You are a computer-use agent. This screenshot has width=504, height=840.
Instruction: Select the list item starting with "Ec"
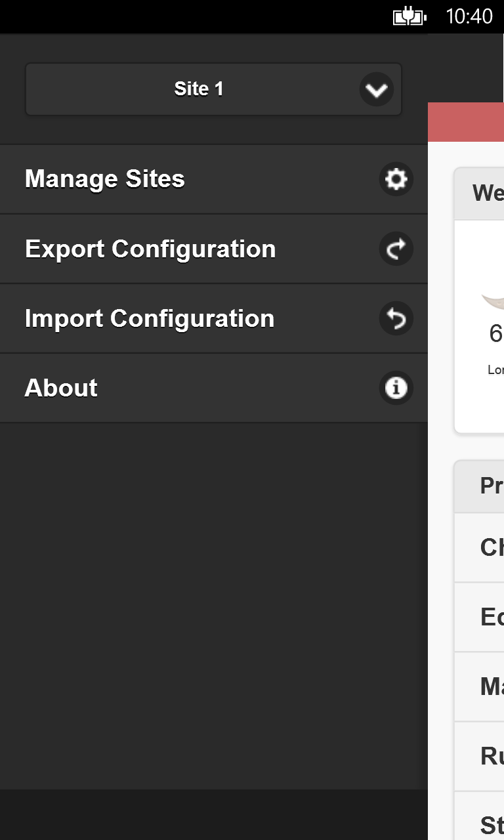491,617
